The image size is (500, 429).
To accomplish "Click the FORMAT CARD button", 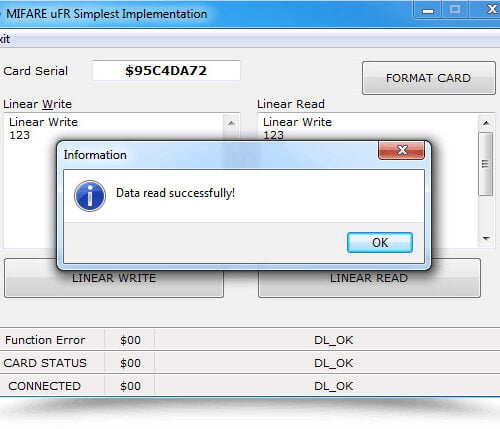I will pyautogui.click(x=429, y=78).
